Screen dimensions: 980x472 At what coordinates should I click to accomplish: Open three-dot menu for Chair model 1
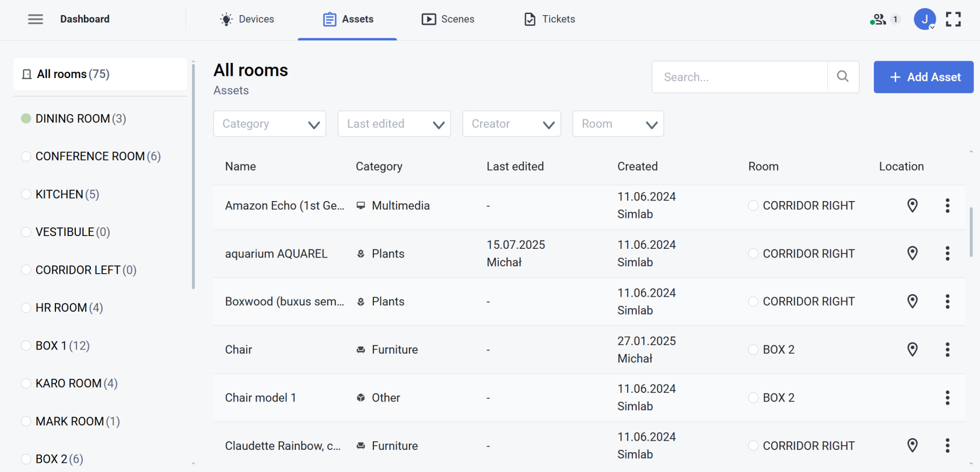947,398
